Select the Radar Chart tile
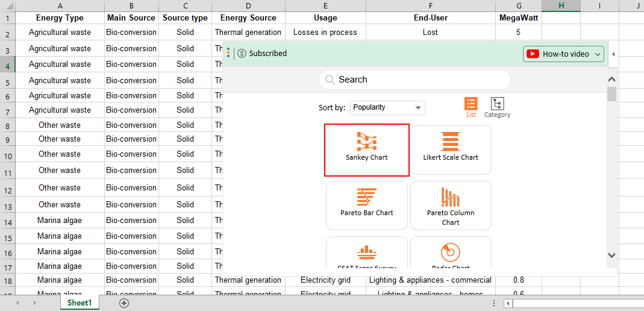The height and width of the screenshot is (311, 644). click(451, 253)
